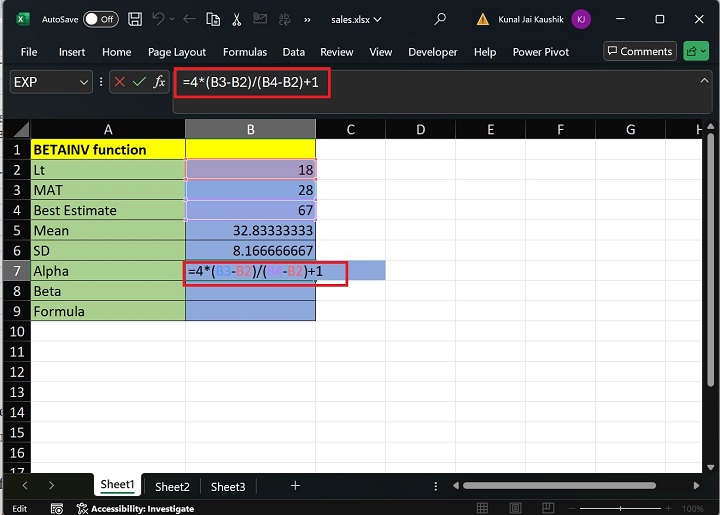The image size is (720, 515).
Task: Click the Cut scissors icon
Action: [x=236, y=19]
